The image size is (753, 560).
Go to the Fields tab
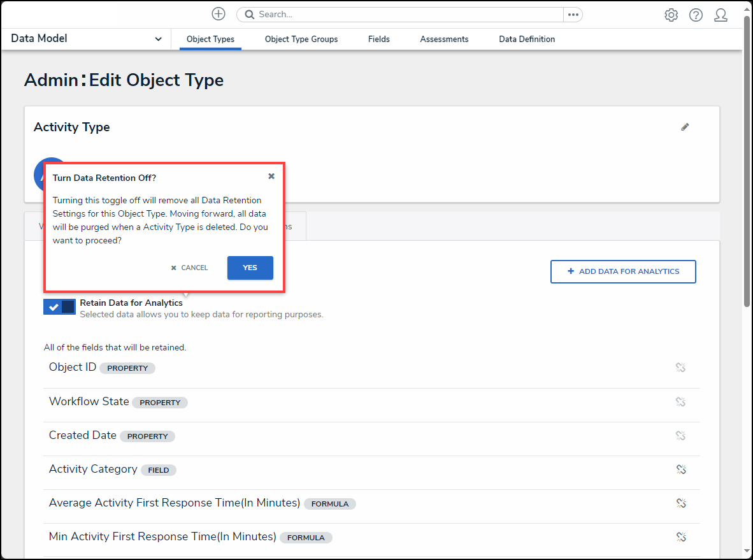(x=378, y=39)
